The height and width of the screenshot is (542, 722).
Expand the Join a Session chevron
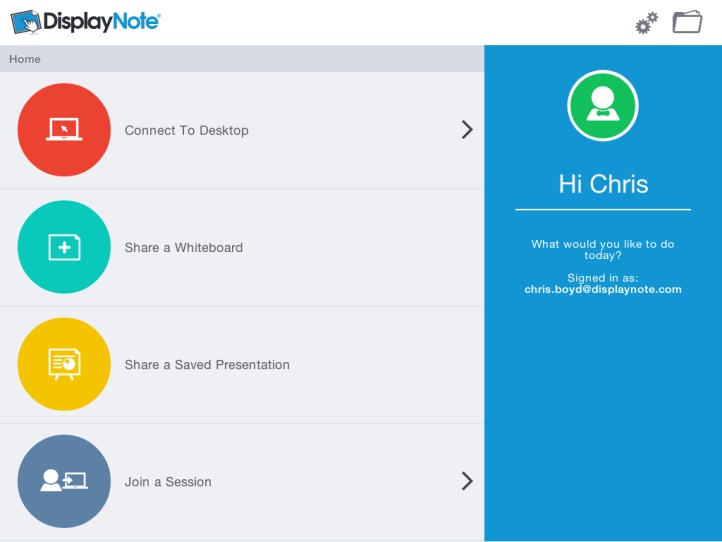click(467, 481)
